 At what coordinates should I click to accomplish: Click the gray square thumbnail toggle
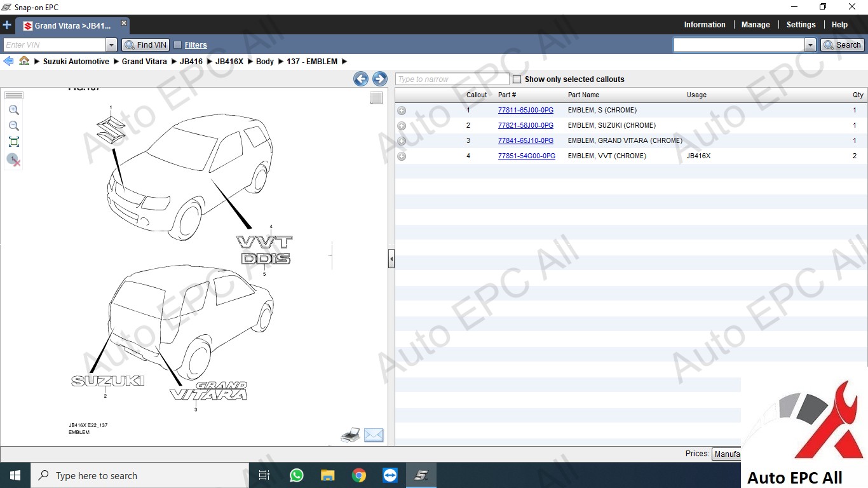376,98
